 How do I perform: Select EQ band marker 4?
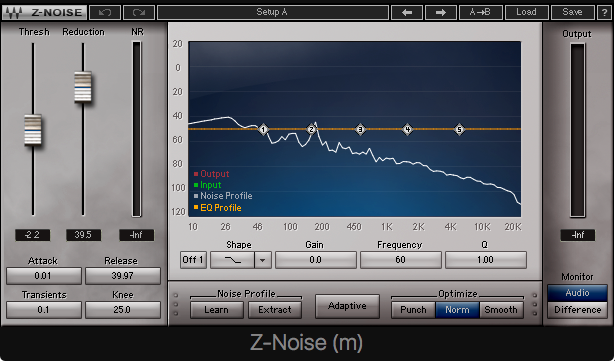(x=408, y=129)
